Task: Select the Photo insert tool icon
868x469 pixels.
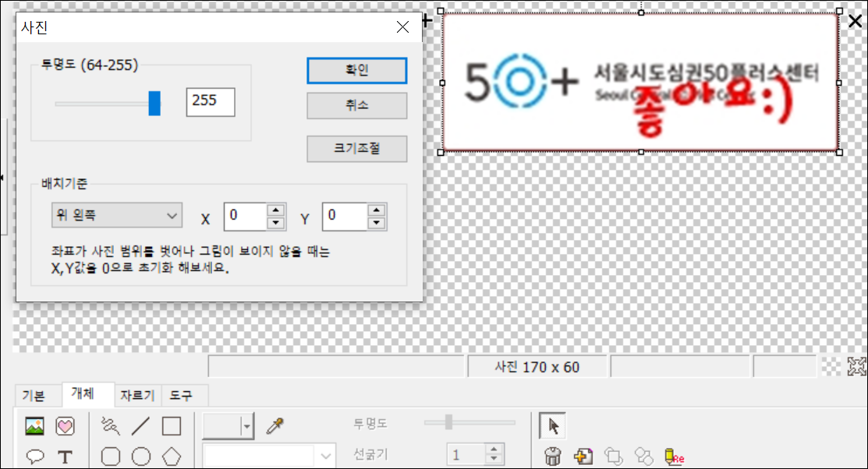Action: point(34,426)
